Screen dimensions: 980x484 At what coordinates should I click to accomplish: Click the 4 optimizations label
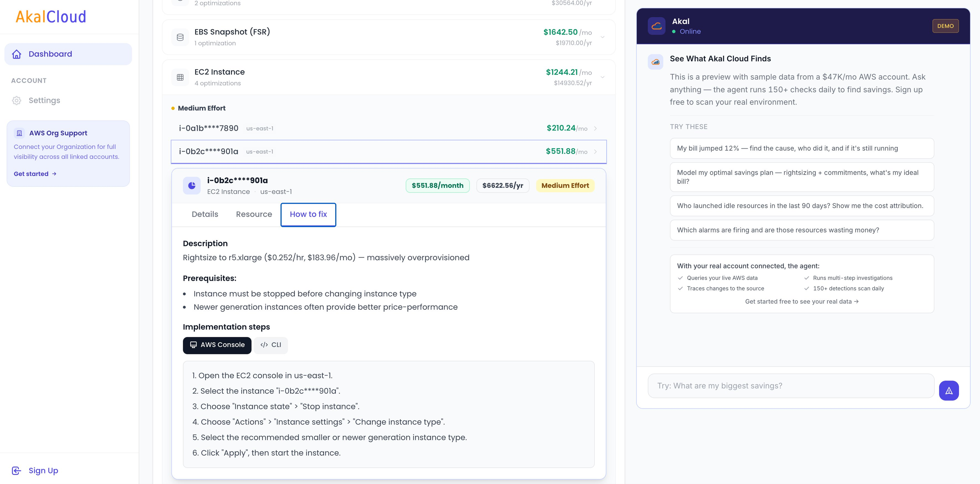[218, 83]
